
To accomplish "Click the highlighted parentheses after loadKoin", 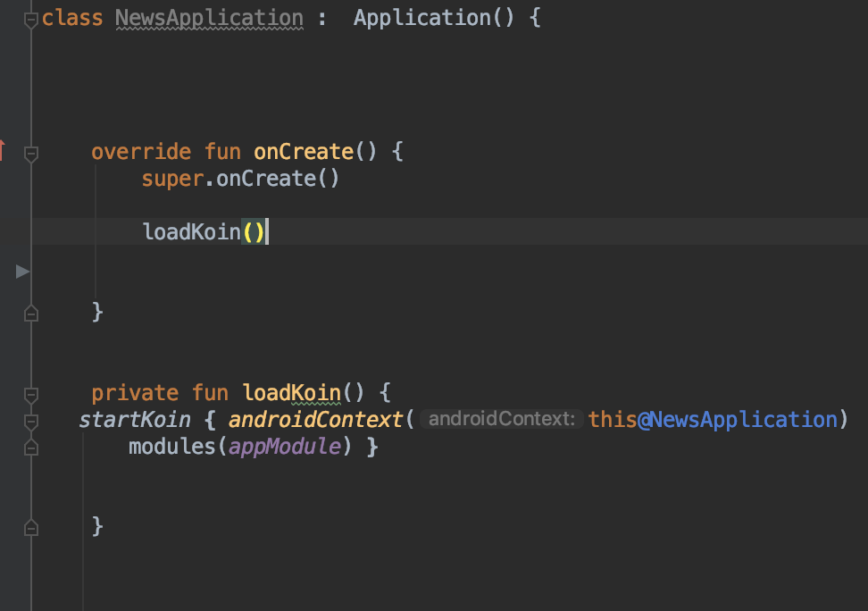I will [254, 231].
